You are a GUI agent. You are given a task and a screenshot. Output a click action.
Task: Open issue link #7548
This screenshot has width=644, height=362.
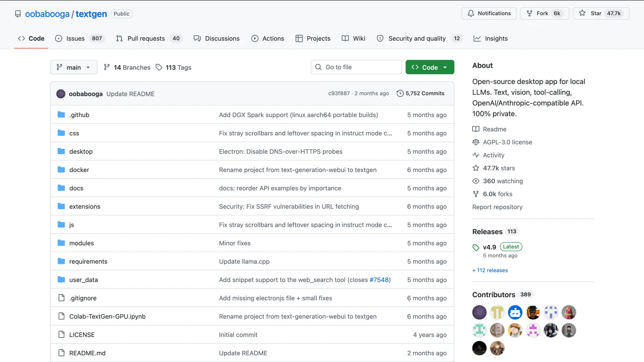click(x=379, y=280)
